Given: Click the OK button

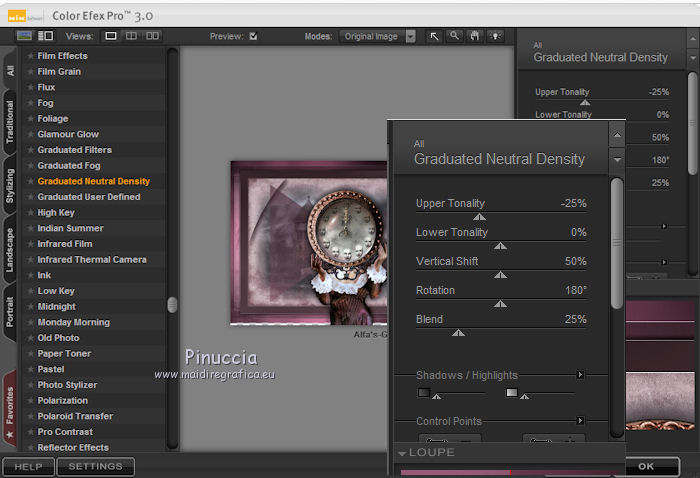Looking at the screenshot, I should click(646, 466).
